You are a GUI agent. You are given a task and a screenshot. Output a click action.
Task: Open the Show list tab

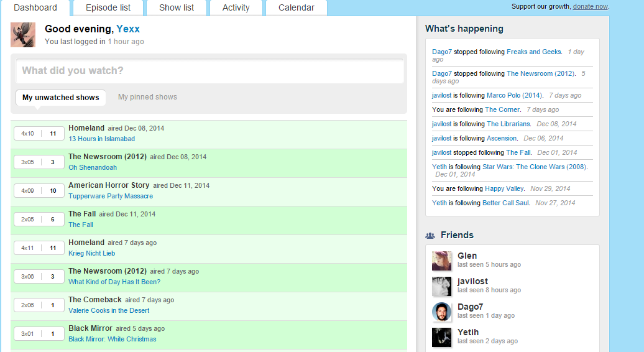click(176, 8)
